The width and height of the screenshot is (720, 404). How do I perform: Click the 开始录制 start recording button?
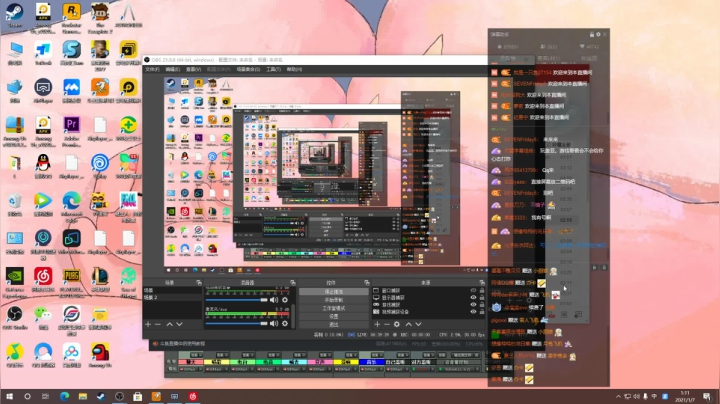pyautogui.click(x=333, y=300)
